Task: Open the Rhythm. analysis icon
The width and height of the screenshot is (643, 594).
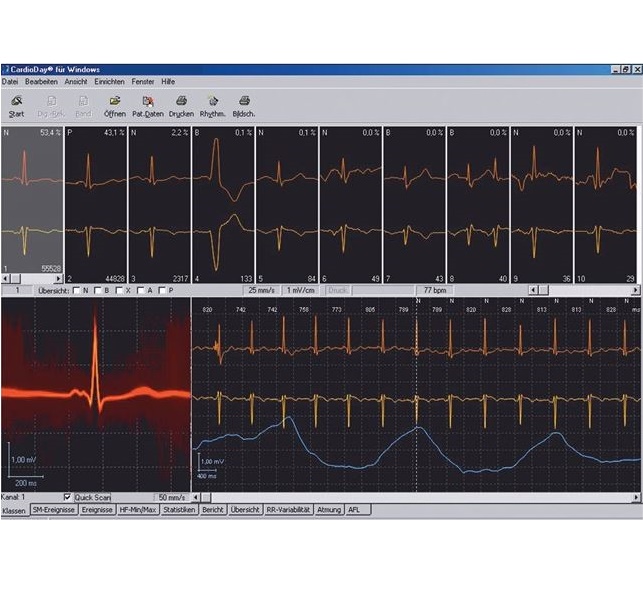Action: [x=212, y=106]
